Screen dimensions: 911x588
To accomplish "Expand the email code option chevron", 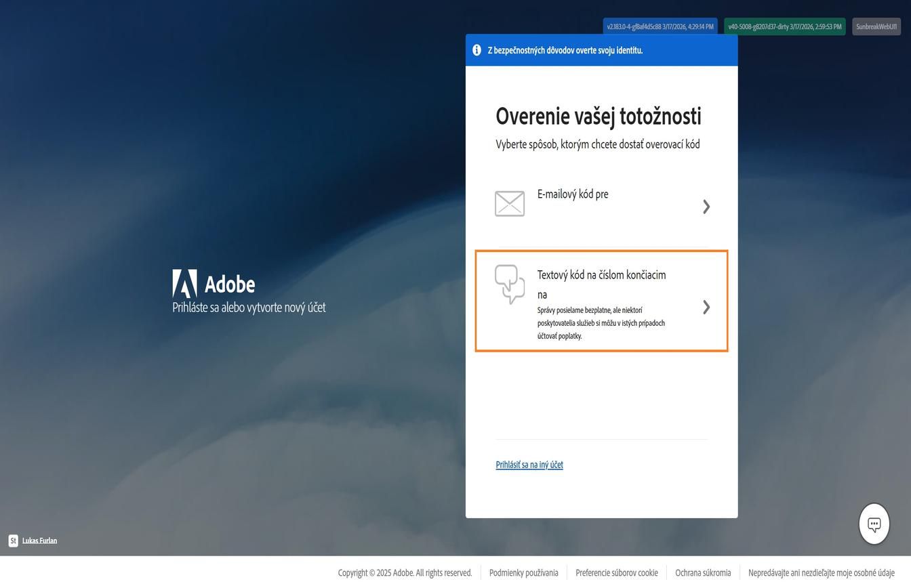I will point(706,206).
